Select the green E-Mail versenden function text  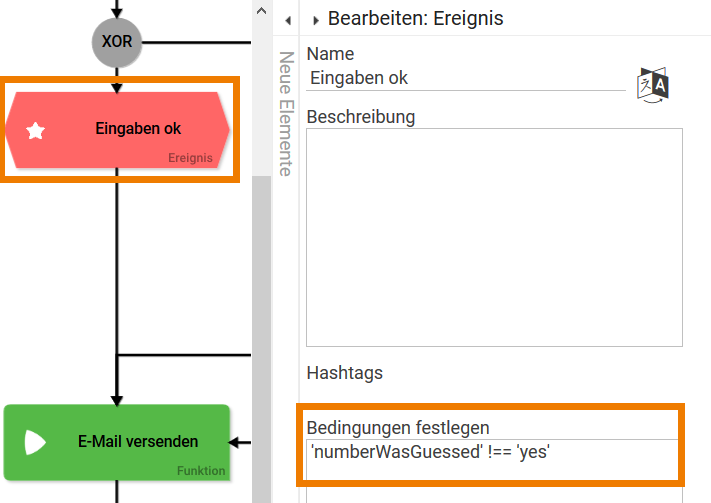[138, 441]
